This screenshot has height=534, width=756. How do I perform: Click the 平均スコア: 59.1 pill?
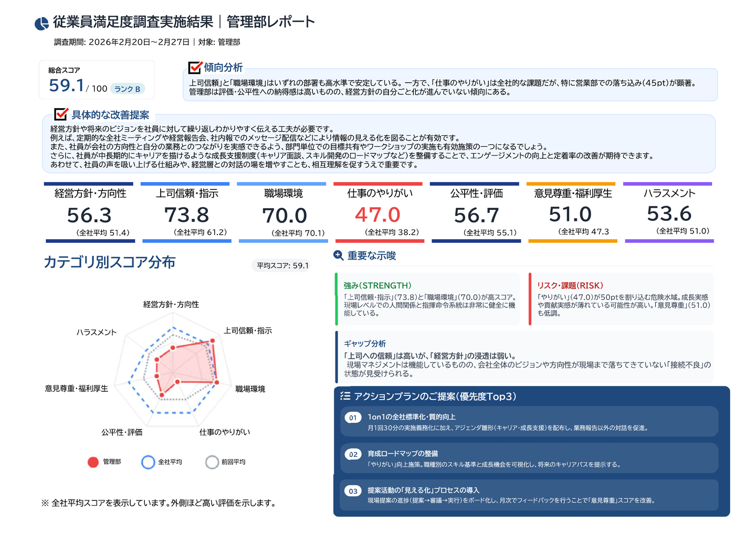tap(282, 266)
